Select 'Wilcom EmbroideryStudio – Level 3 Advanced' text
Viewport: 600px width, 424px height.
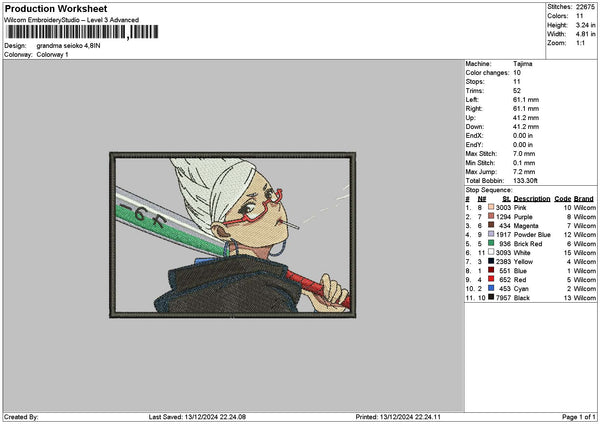click(72, 20)
